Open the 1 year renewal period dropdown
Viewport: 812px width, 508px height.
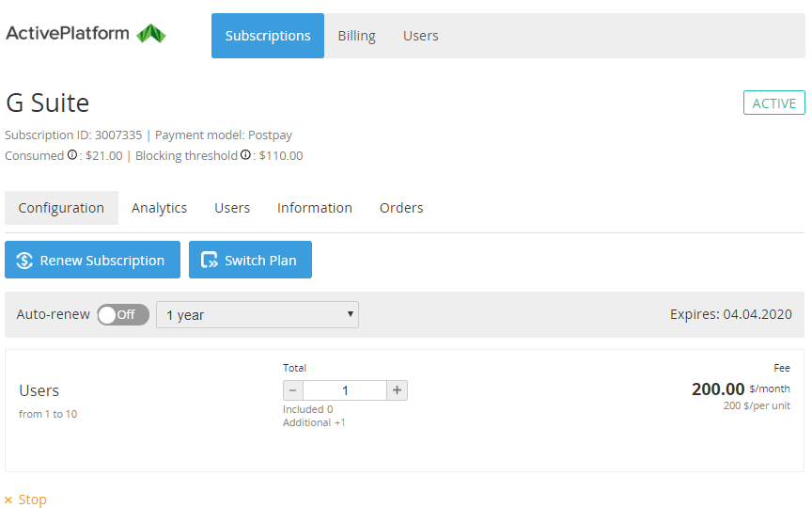tap(257, 315)
